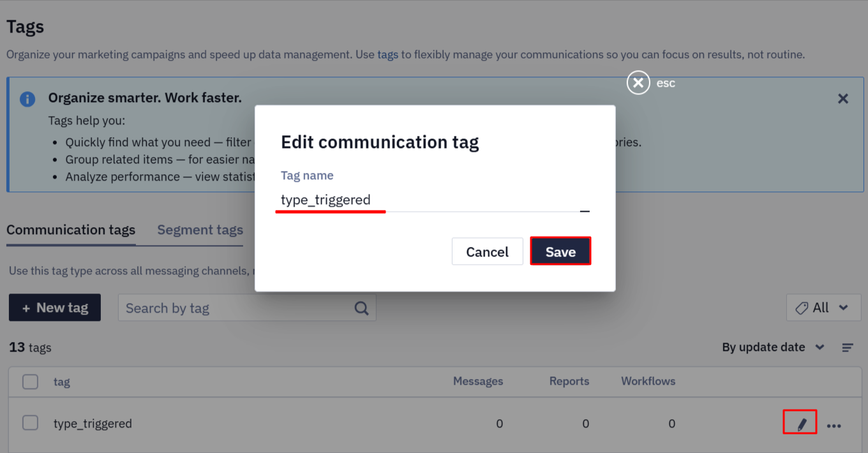
Task: Click the + New tag button
Action: (55, 308)
